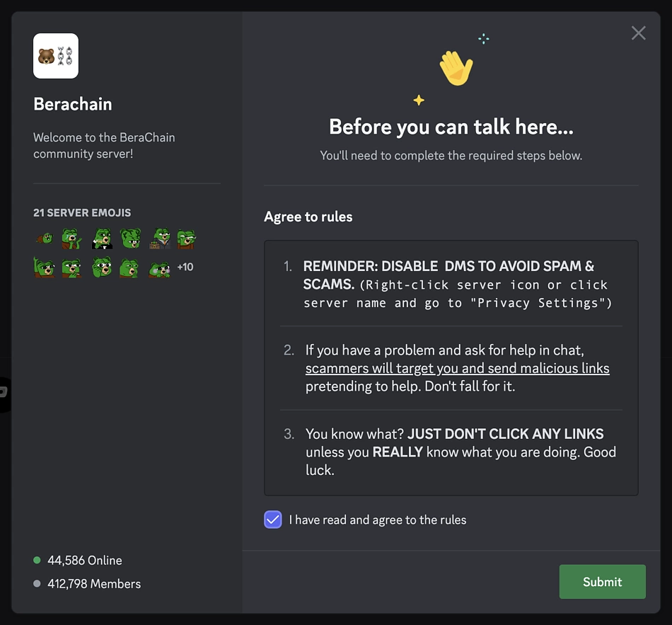Show the +10 more server emojis
This screenshot has height=625, width=672.
(x=185, y=267)
